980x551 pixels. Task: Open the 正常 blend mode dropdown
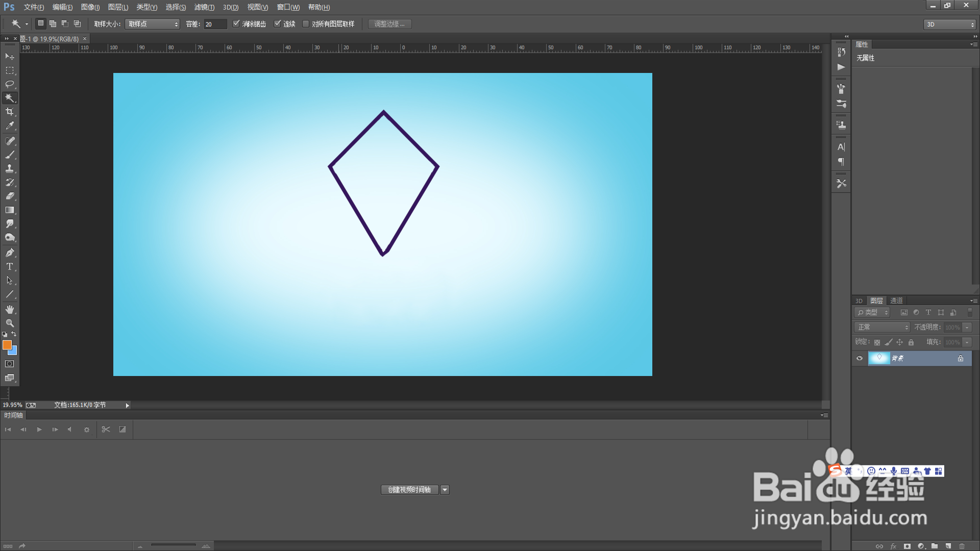pyautogui.click(x=882, y=327)
